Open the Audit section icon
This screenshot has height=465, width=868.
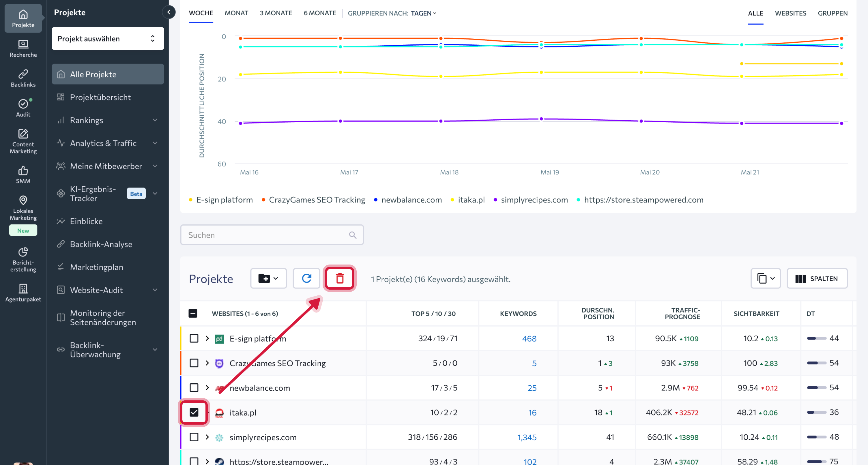pyautogui.click(x=23, y=108)
